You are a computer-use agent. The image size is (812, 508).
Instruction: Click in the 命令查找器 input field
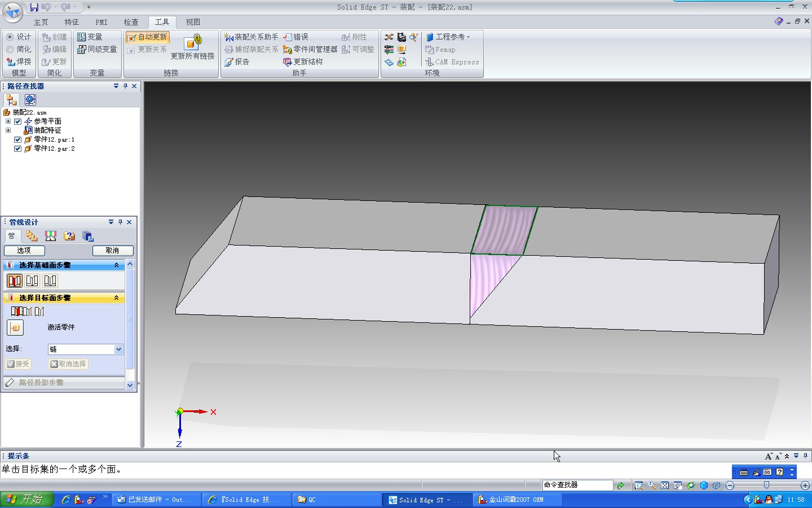coord(577,485)
